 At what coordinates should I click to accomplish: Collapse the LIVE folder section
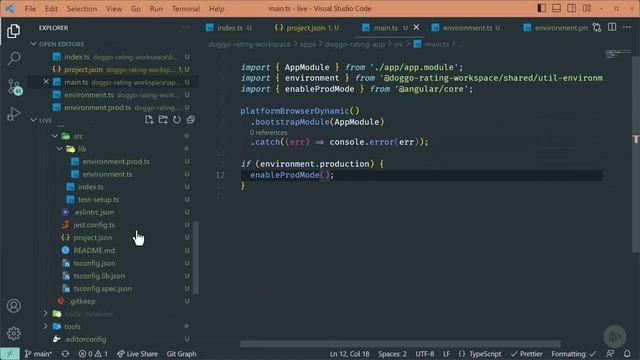coord(33,120)
